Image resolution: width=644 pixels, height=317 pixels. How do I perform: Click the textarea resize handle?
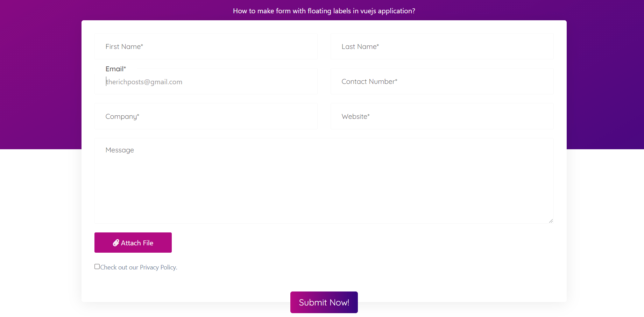(x=551, y=220)
